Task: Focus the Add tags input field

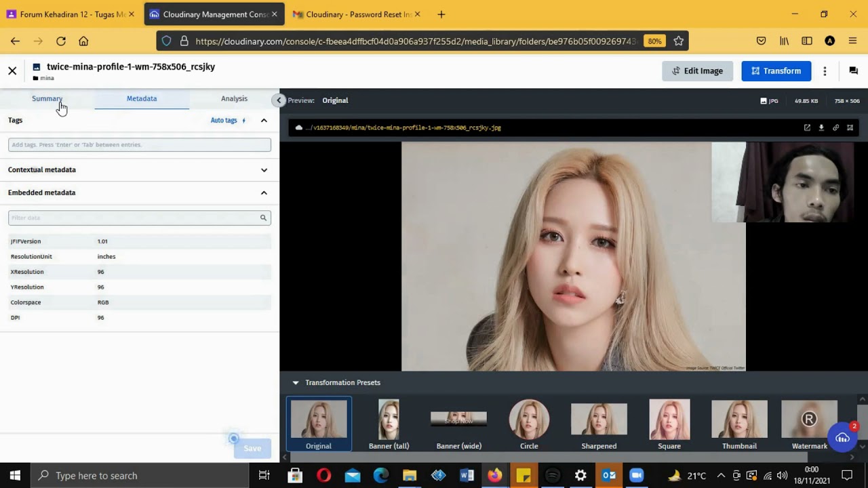Action: 140,144
